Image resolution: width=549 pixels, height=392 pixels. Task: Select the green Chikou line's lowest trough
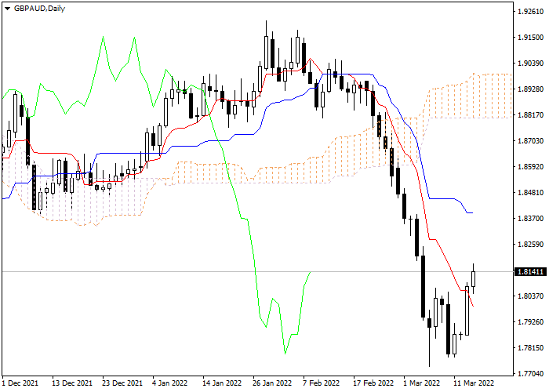tap(285, 354)
